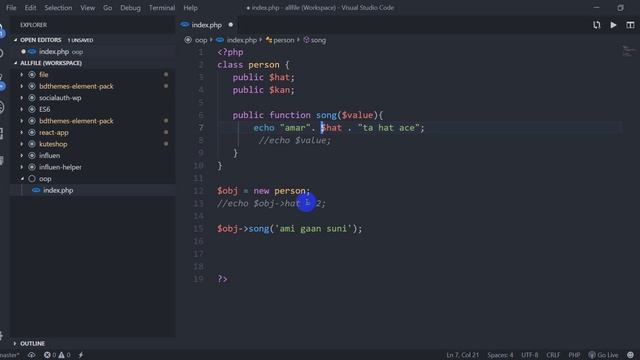Click the closing ?> tag on line 19
640x360 pixels.
click(x=222, y=279)
